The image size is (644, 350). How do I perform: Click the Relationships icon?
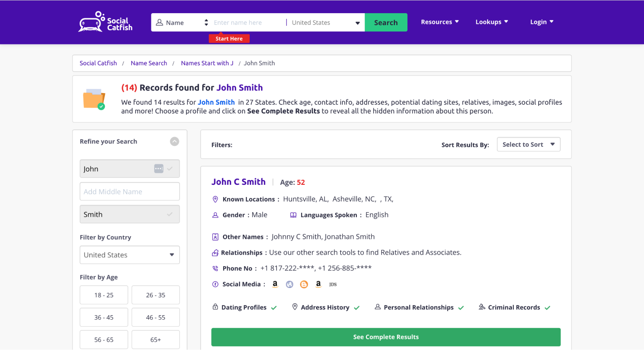coord(215,253)
